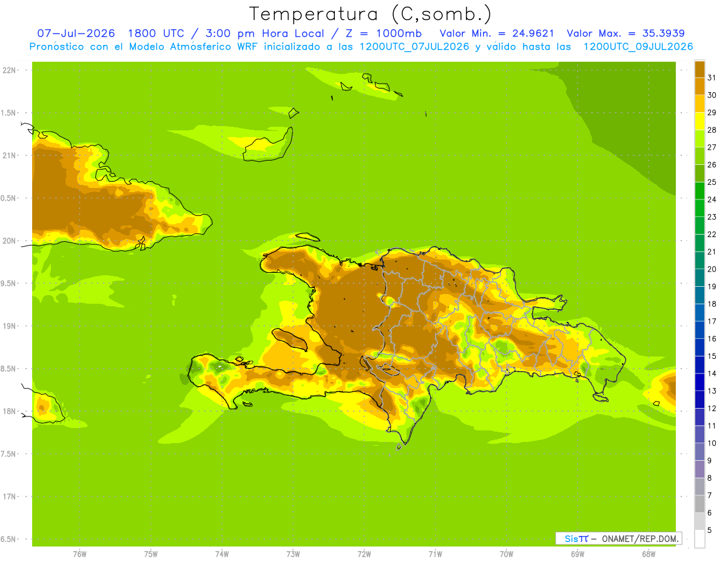Select purple swatch between colorbar labels 8 and 9
Image resolution: width=728 pixels, height=562 pixels.
tap(699, 469)
